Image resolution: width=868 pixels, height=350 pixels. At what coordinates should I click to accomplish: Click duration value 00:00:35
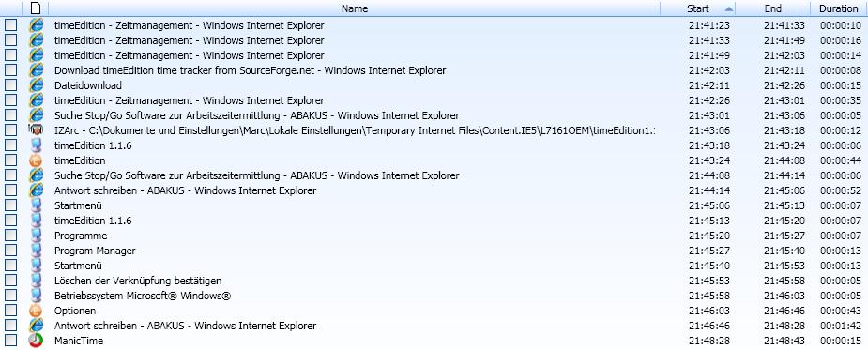[841, 100]
